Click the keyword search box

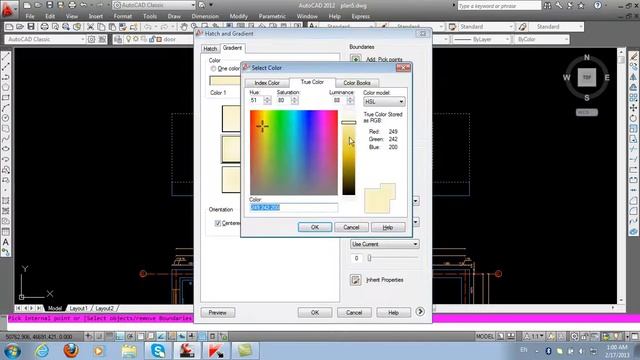click(x=499, y=6)
